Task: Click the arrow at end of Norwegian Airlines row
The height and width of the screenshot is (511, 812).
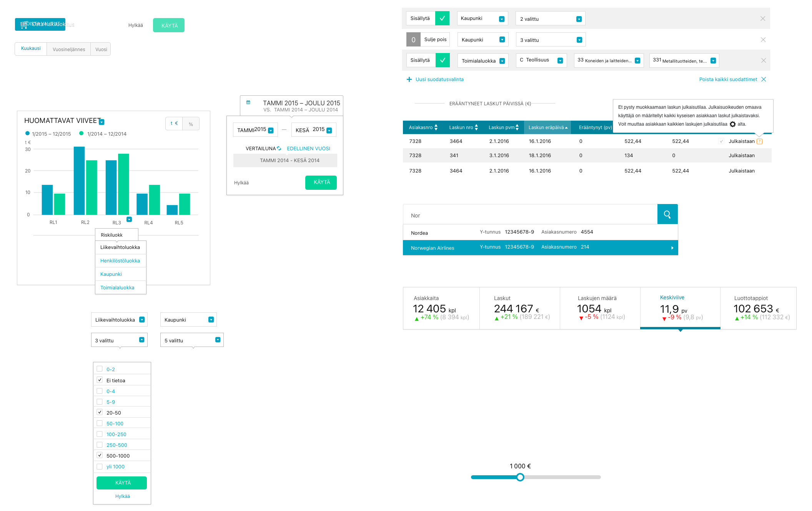Action: [x=672, y=248]
